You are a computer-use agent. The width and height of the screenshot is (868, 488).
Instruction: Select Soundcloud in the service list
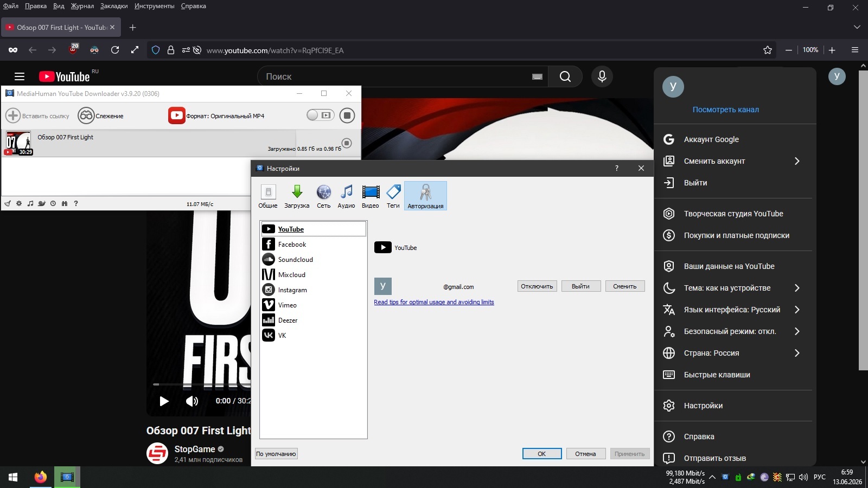[x=314, y=259]
